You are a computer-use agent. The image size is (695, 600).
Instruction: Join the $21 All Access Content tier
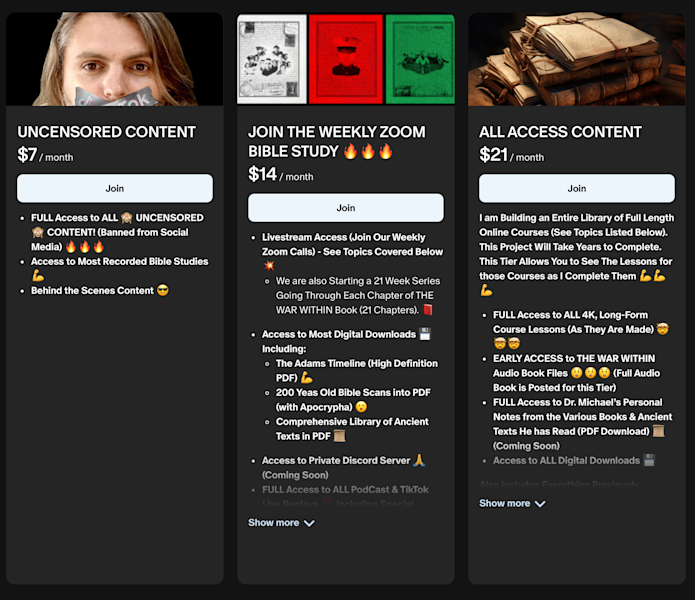click(x=577, y=188)
